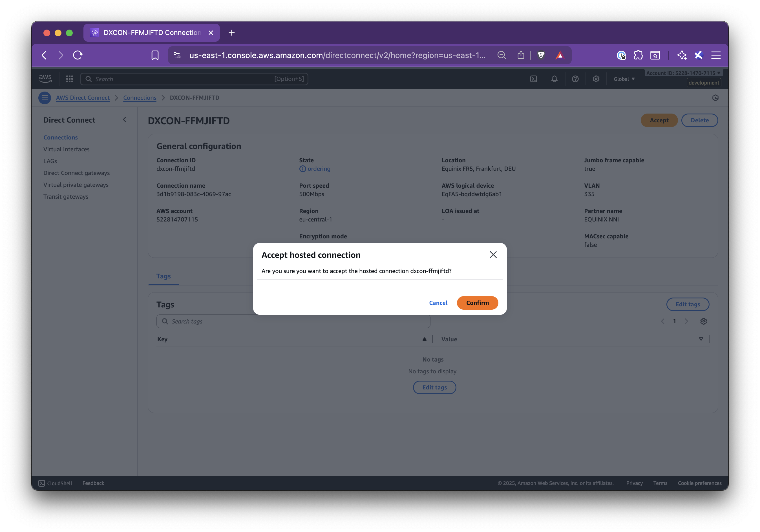Open the notification history clock icon
Viewport: 760px width, 532px height.
click(x=715, y=97)
